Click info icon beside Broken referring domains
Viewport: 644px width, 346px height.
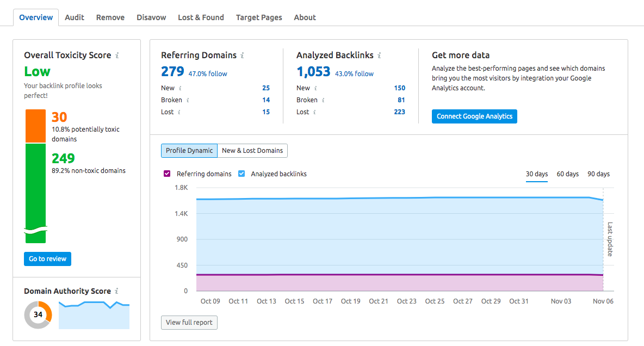pyautogui.click(x=188, y=100)
